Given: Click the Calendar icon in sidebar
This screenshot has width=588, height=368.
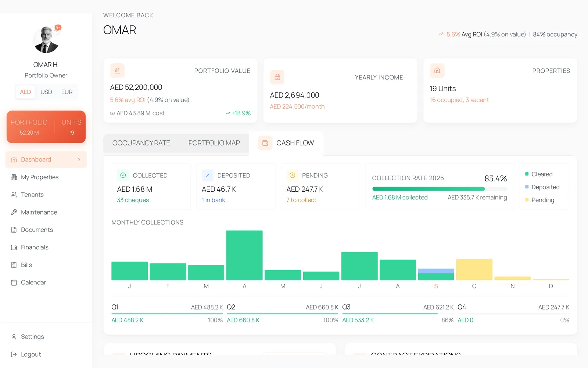Looking at the screenshot, I should tap(14, 283).
